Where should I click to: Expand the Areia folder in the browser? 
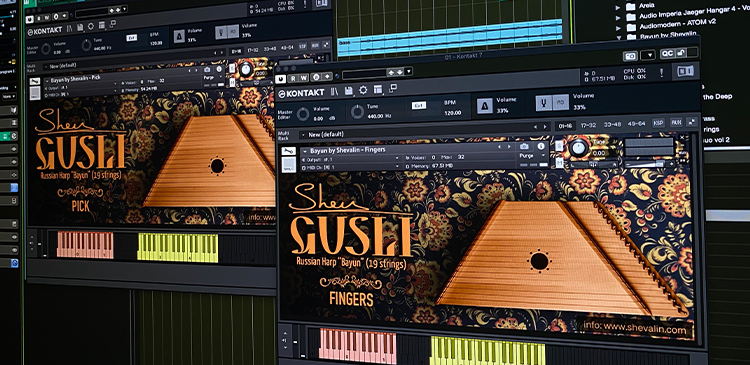tap(618, 7)
